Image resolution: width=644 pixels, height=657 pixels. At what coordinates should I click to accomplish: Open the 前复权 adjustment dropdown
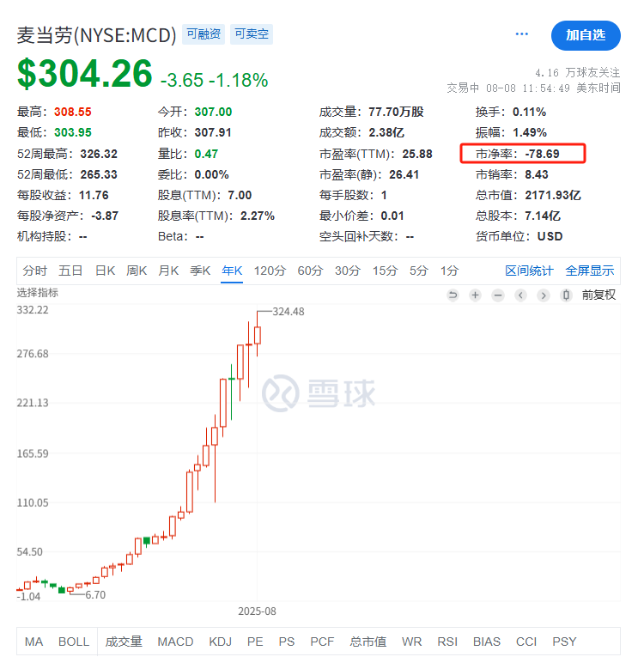click(598, 295)
